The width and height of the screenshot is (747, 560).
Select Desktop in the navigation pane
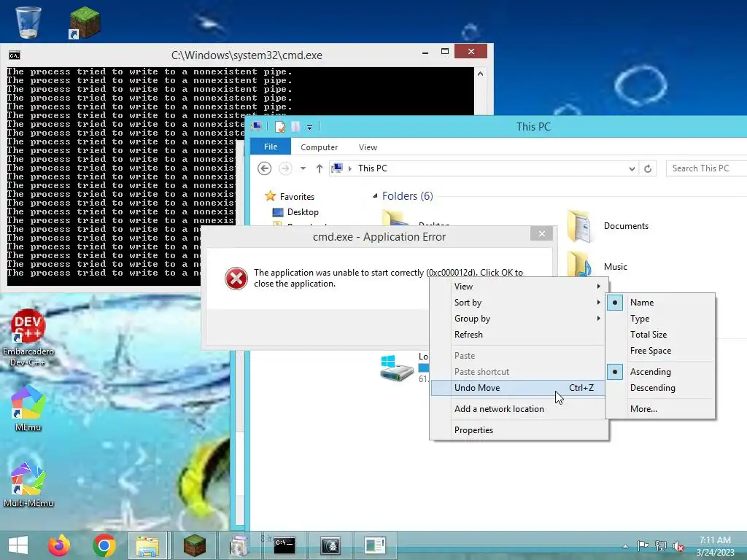point(303,212)
